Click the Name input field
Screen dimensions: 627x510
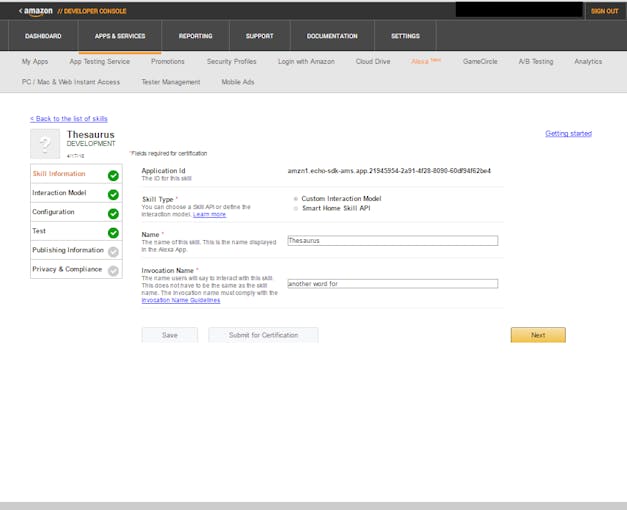pyautogui.click(x=393, y=241)
